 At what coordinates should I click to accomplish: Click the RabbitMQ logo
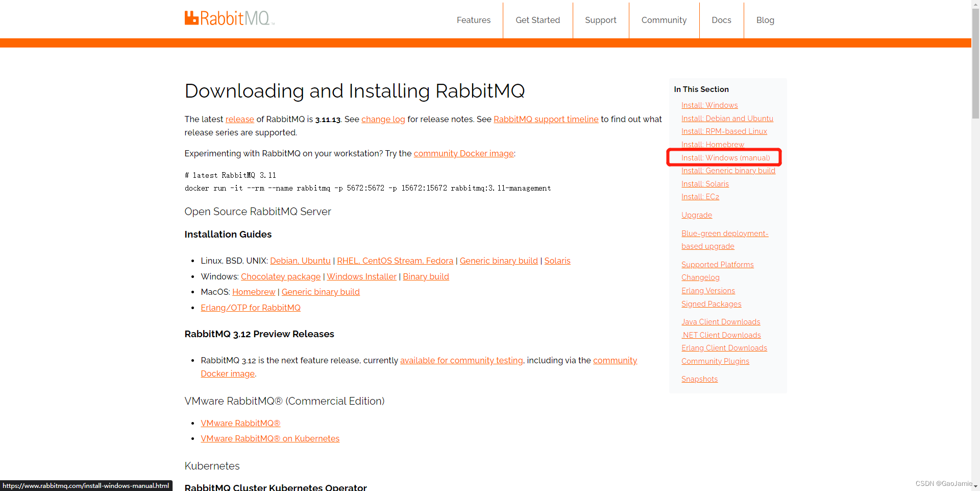click(229, 18)
